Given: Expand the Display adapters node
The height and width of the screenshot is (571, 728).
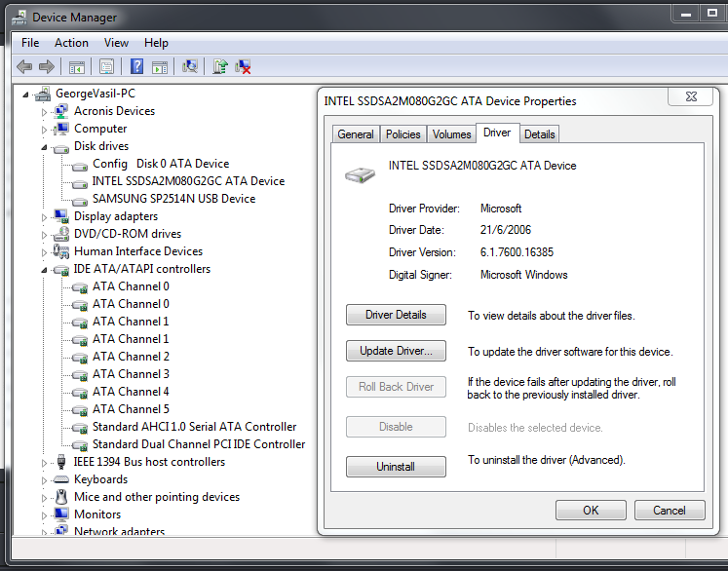Looking at the screenshot, I should coord(44,217).
